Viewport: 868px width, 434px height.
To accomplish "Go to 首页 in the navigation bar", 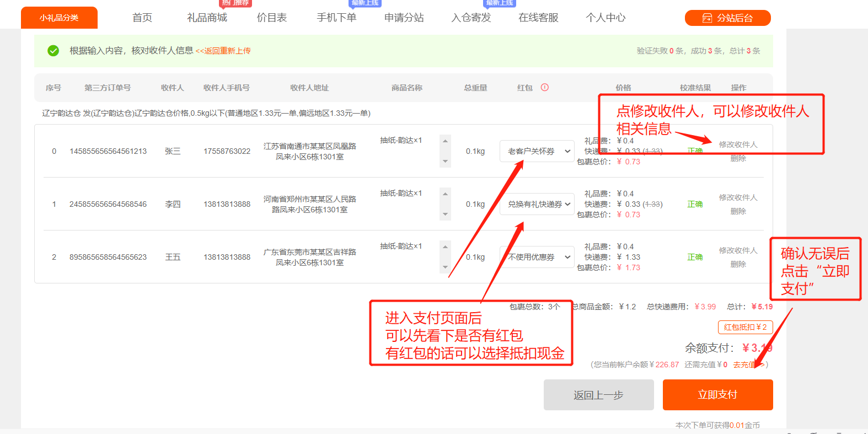I will point(142,18).
